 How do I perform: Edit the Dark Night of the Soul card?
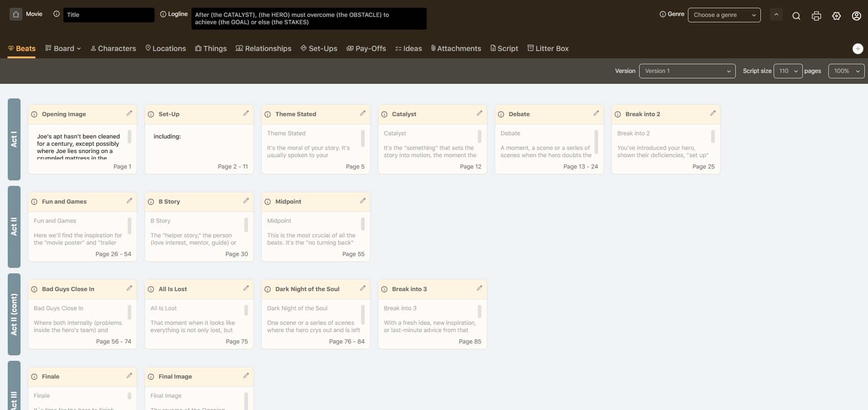[x=363, y=288]
